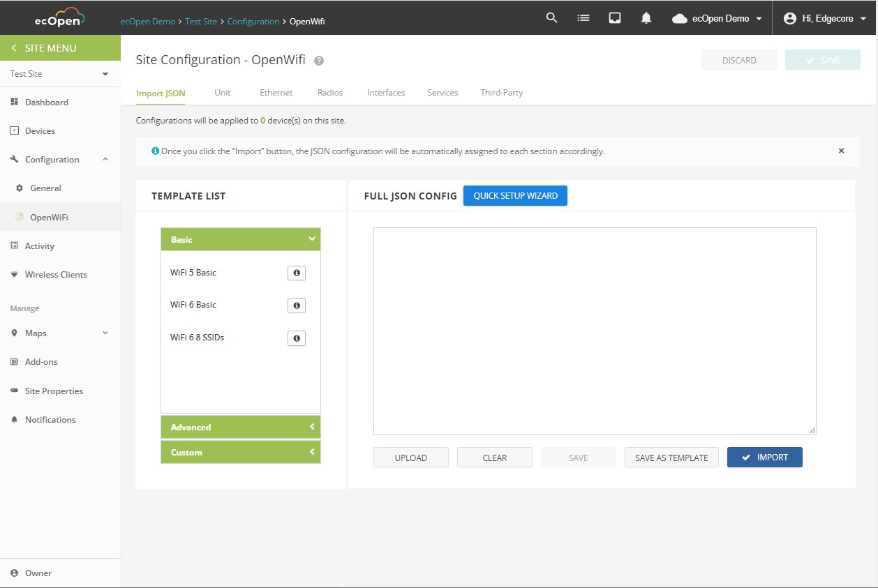Switch to the Unit tab
878x588 pixels.
223,93
